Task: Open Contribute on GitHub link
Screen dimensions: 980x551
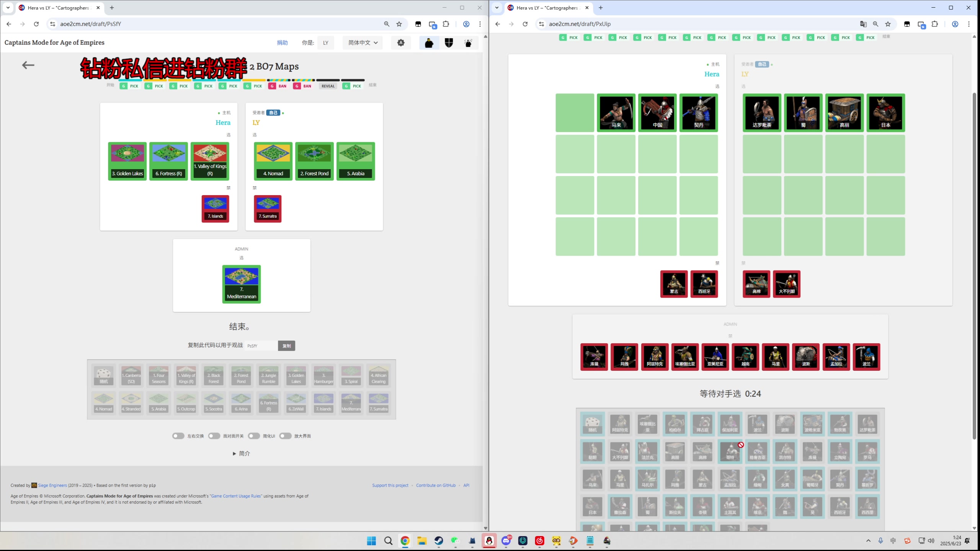Action: [x=436, y=485]
